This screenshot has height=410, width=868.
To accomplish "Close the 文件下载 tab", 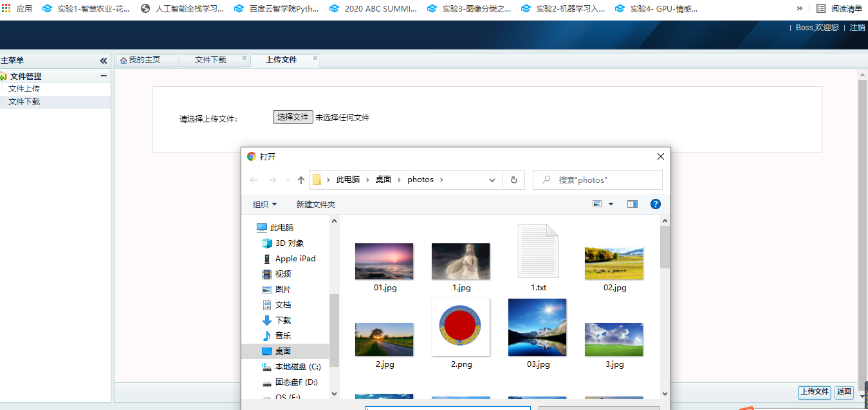I will (245, 59).
